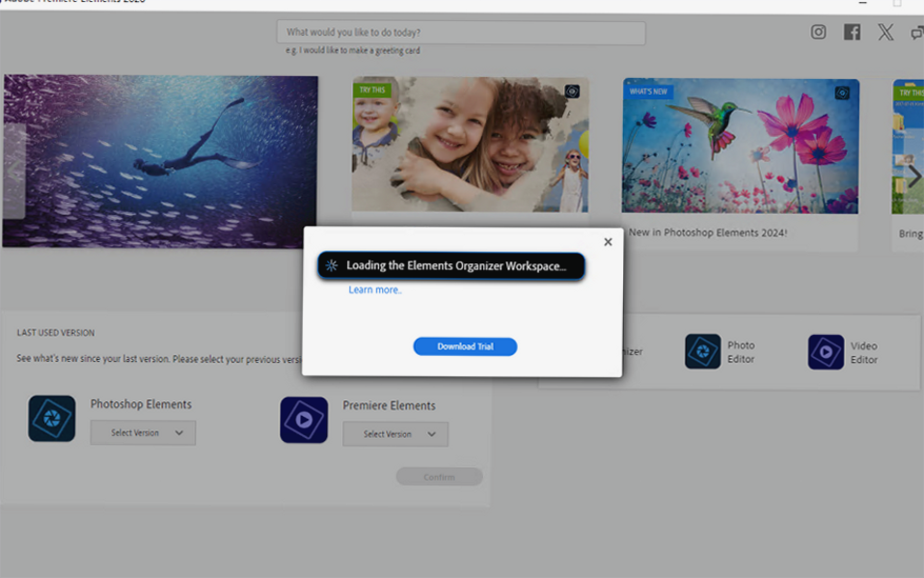The width and height of the screenshot is (924, 578).
Task: Click the icon on the hummingbird card
Action: click(x=842, y=93)
